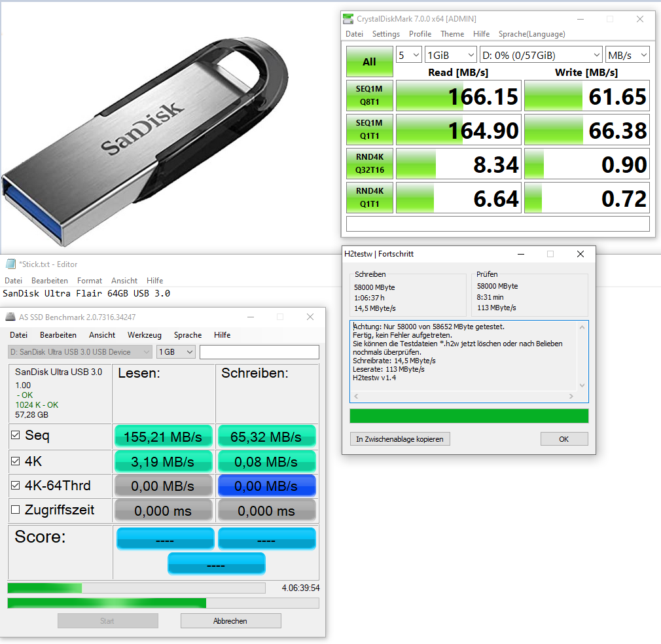Screen dimensions: 661x644
Task: Click the upper AS SSD progress bar
Action: click(x=136, y=588)
